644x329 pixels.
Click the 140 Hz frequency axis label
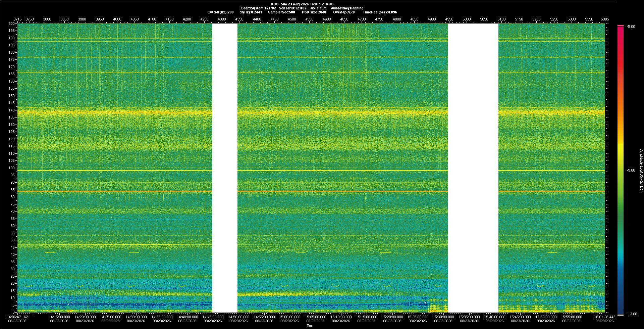(x=12, y=110)
